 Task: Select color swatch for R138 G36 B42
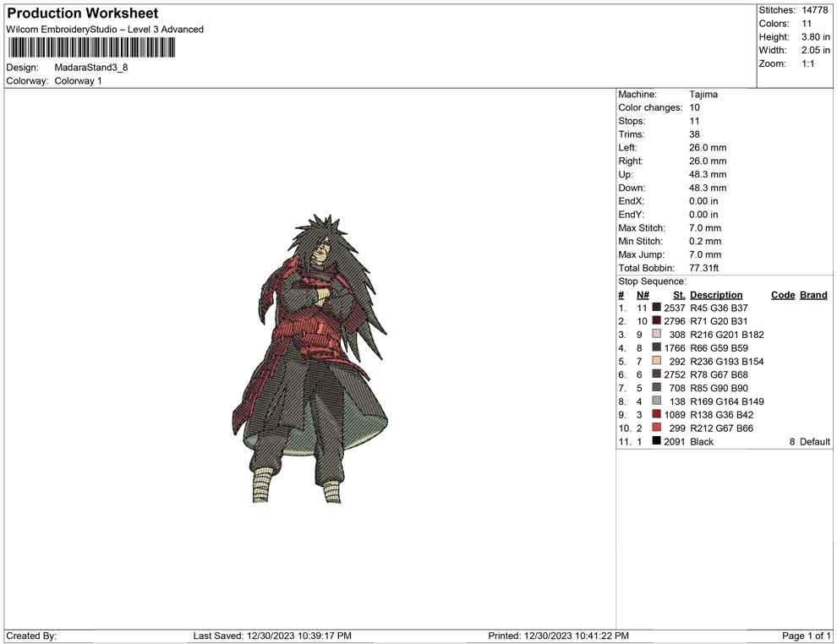(x=657, y=414)
